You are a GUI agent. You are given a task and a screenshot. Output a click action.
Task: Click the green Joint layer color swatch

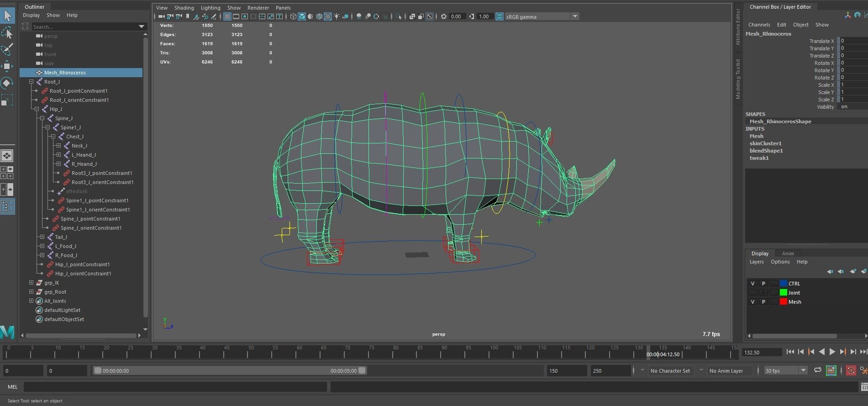click(x=784, y=293)
